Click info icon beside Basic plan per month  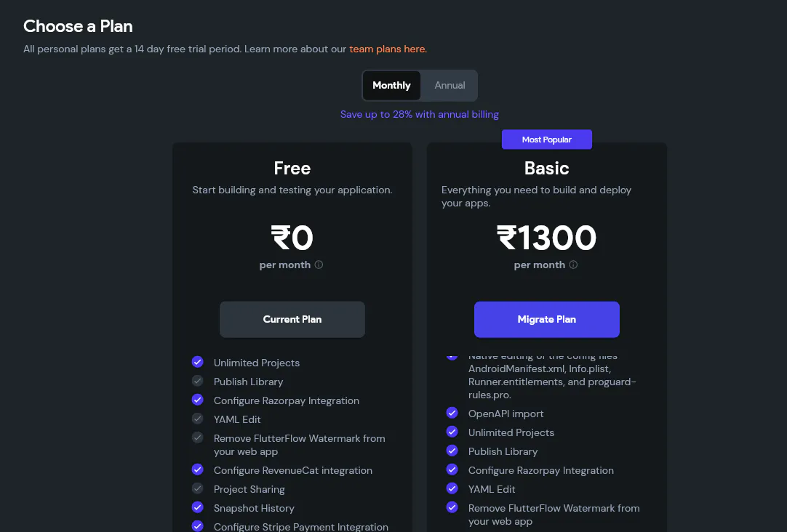[x=573, y=265]
